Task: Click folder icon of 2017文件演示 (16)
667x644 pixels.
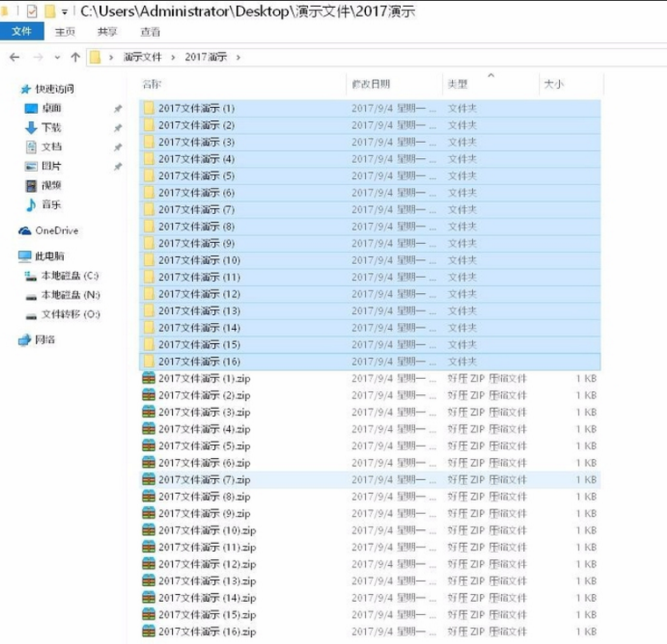Action: coord(148,361)
